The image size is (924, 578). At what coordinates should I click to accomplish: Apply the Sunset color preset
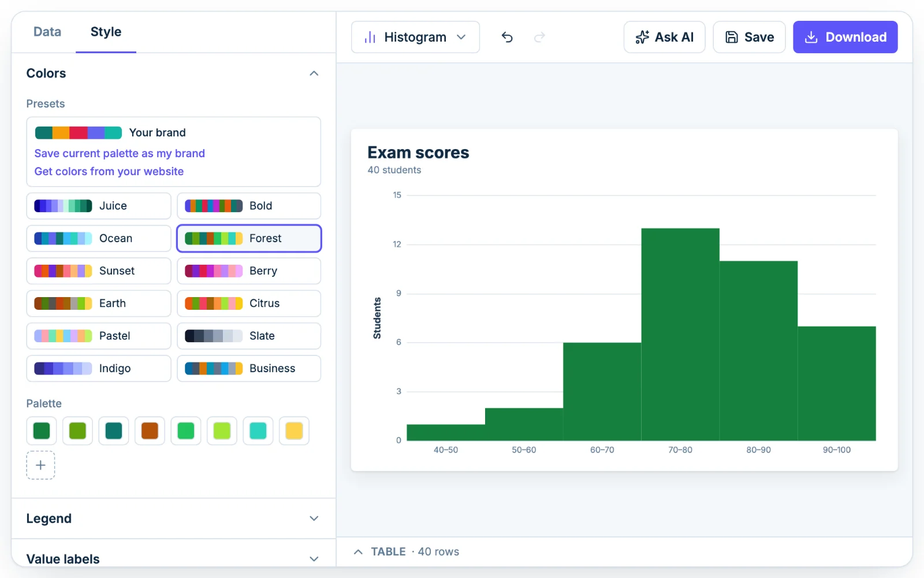(99, 271)
